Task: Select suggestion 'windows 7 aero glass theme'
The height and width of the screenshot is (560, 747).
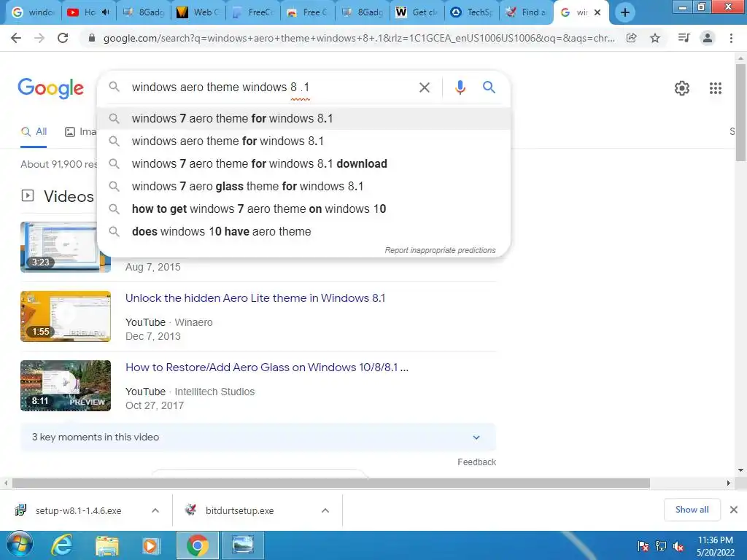Action: coord(304,186)
